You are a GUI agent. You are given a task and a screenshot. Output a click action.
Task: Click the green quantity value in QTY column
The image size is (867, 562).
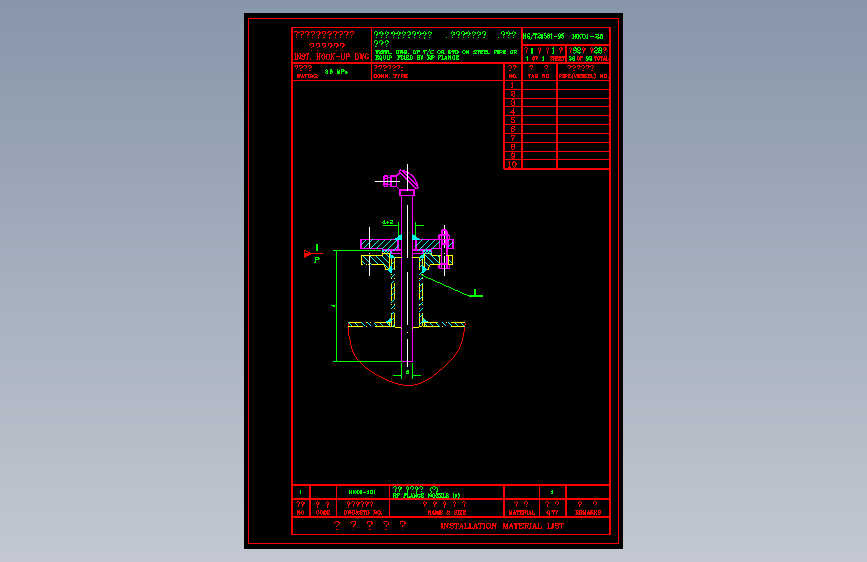(552, 492)
